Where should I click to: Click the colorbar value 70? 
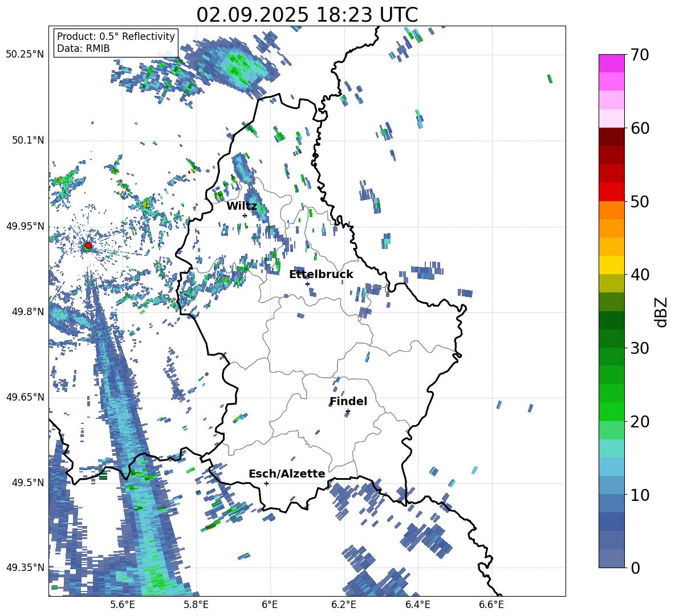(x=640, y=55)
